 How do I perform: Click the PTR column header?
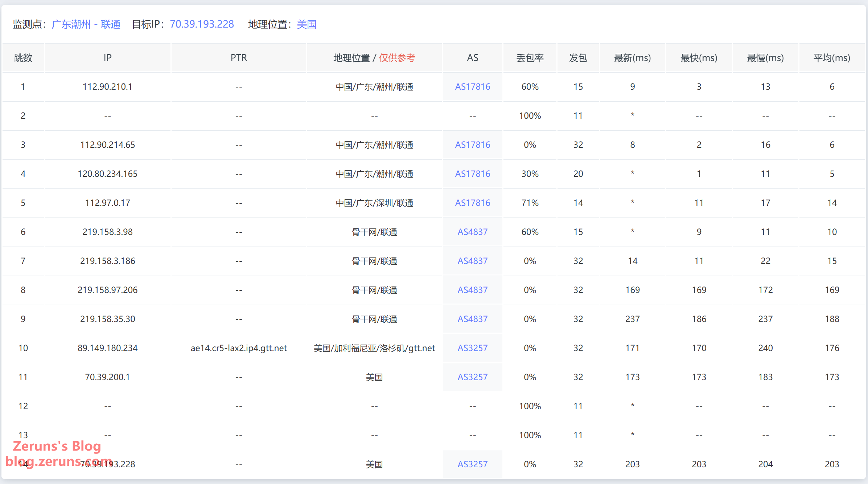click(239, 58)
